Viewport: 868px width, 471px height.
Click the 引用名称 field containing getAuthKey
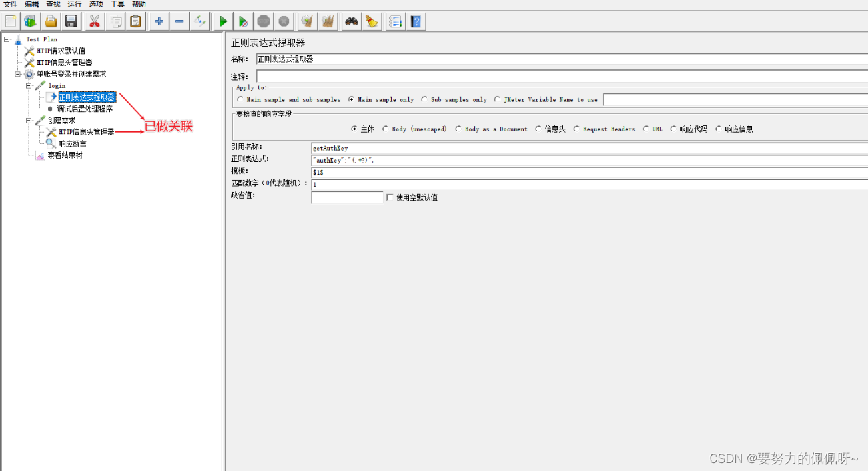coord(590,147)
